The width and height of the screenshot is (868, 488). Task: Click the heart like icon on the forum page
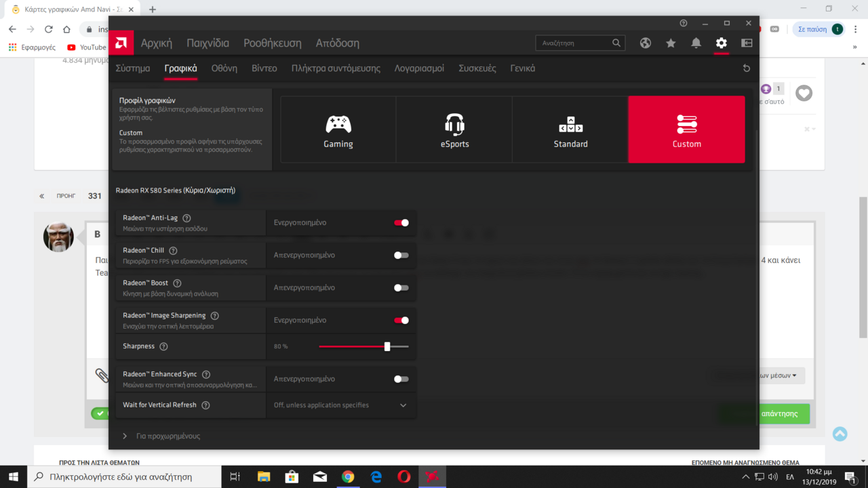click(x=804, y=93)
